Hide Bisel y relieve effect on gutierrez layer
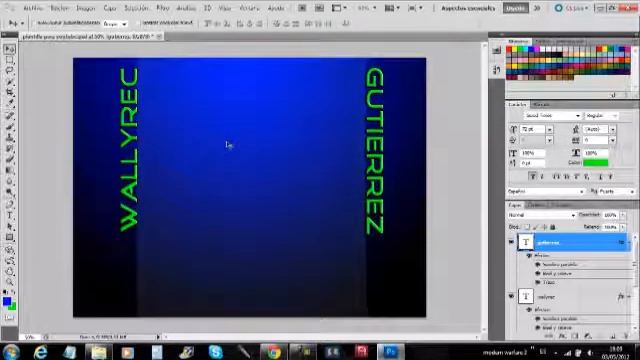The width and height of the screenshot is (640, 360). click(x=538, y=273)
